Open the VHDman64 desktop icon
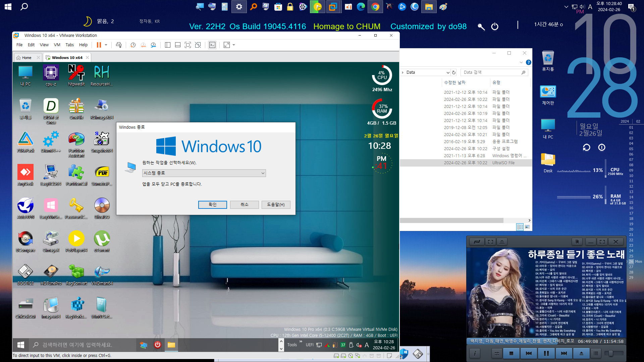 click(x=102, y=275)
